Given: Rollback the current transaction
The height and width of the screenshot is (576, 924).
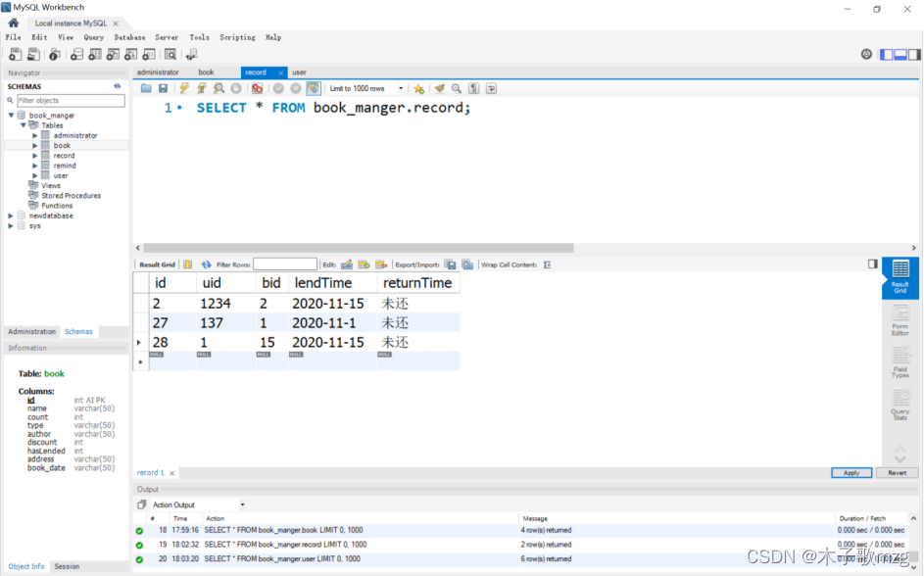Looking at the screenshot, I should click(296, 88).
